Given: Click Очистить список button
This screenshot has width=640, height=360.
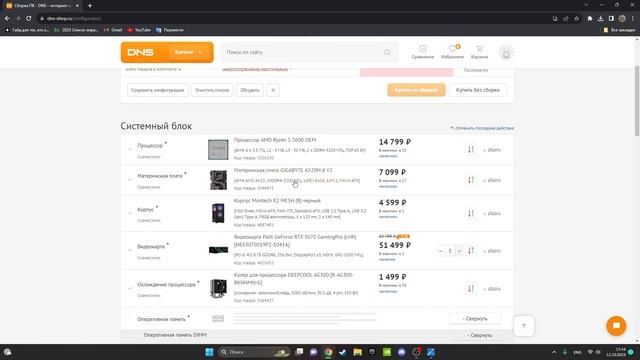Looking at the screenshot, I should [x=212, y=90].
